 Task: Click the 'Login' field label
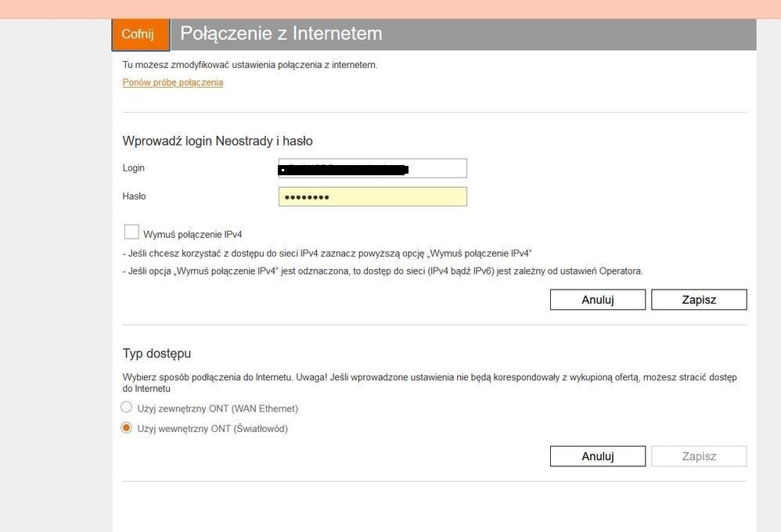(x=134, y=168)
